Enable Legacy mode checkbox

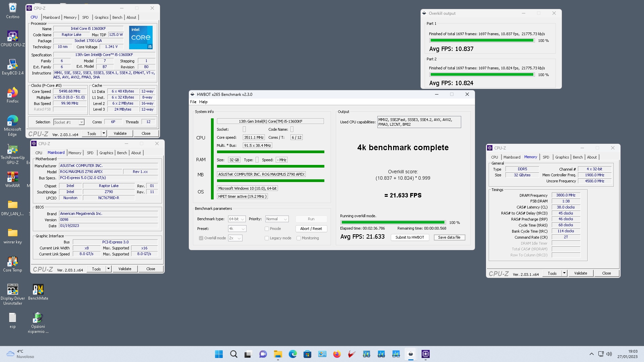[x=267, y=238]
